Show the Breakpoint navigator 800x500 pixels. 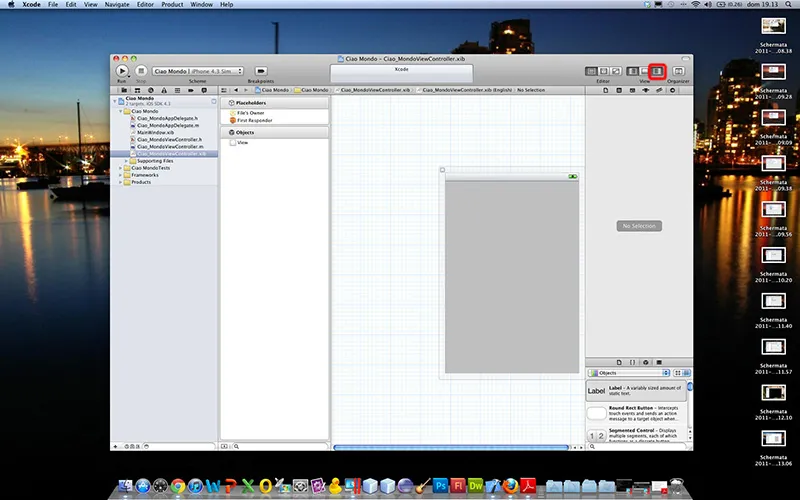pyautogui.click(x=191, y=90)
